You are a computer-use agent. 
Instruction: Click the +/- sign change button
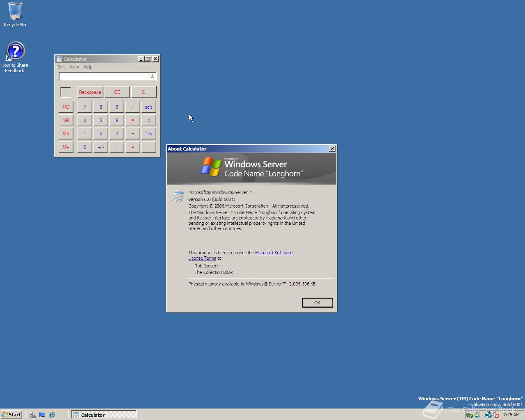coord(101,147)
